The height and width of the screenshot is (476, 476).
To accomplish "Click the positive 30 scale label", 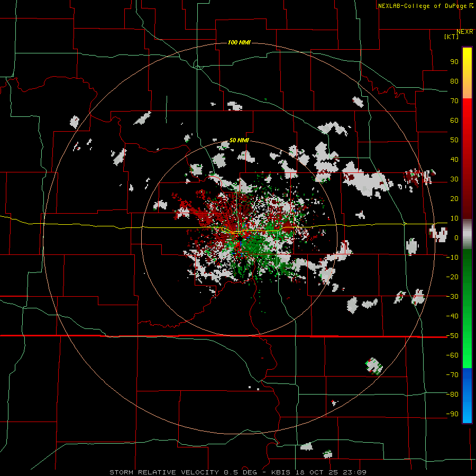I will (x=454, y=179).
